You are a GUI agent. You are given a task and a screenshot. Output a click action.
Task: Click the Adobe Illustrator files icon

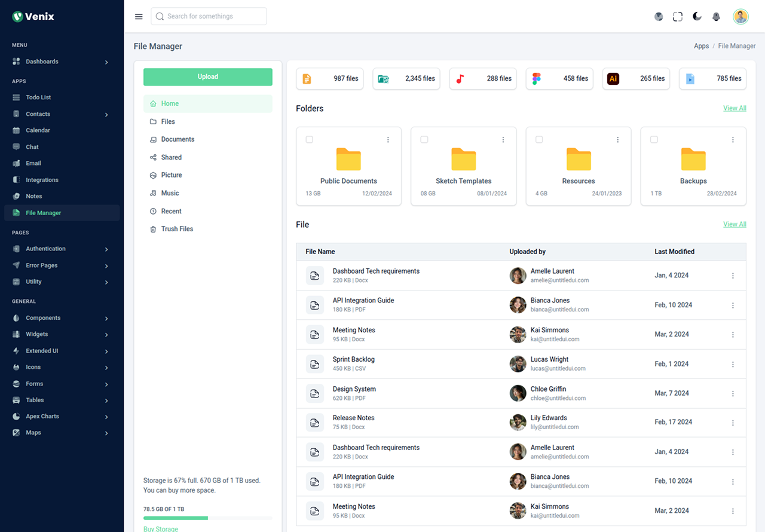(613, 78)
